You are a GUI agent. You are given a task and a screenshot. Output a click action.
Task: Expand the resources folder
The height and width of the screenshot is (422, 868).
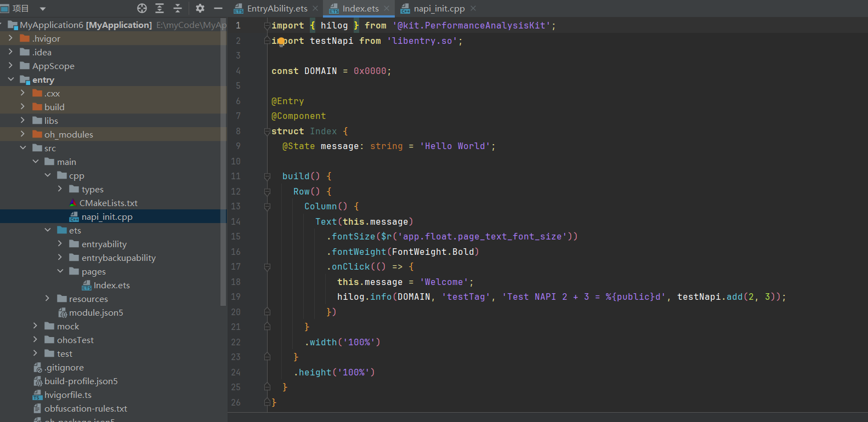pos(48,299)
